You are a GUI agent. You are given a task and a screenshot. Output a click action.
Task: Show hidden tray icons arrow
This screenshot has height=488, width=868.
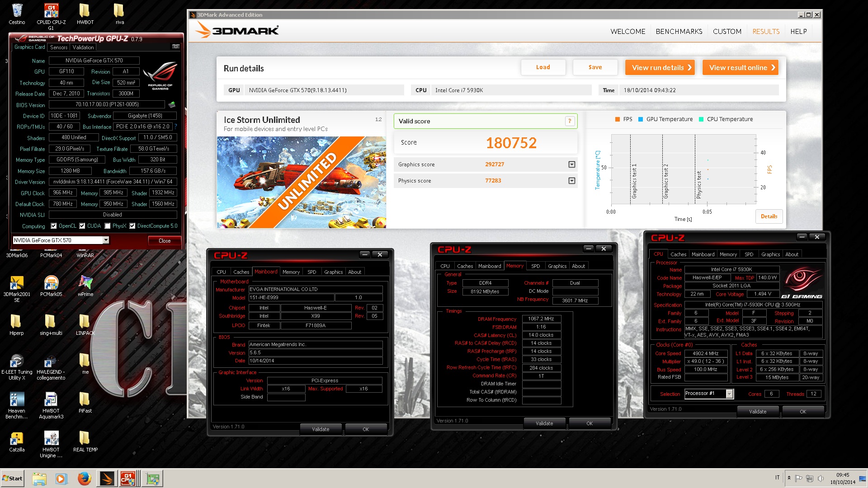coord(789,478)
